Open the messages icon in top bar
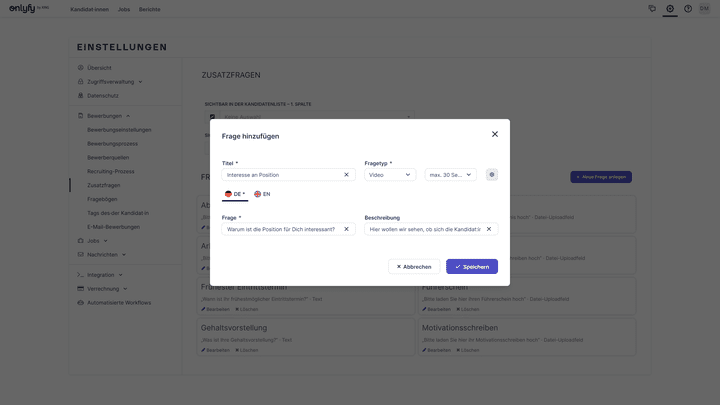Screen dimensions: 720x405 point(652,8)
